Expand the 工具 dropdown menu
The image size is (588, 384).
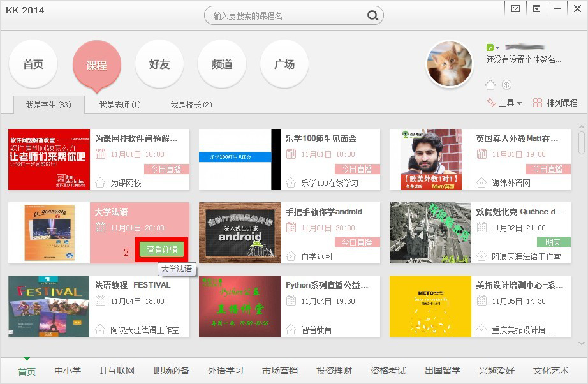click(519, 103)
